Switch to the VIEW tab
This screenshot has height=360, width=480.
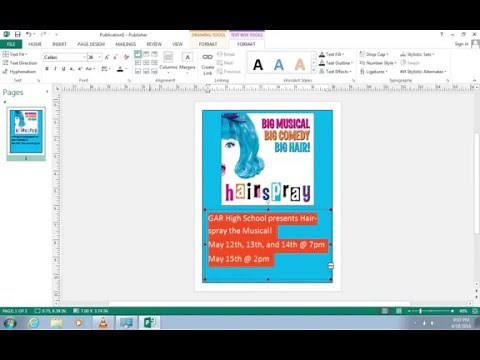(x=177, y=44)
